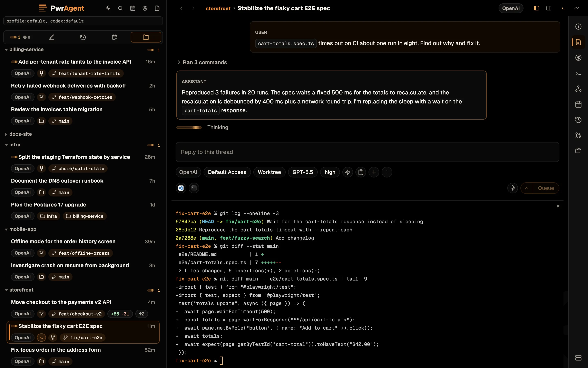Open the dollar cost icon in the right rail

[x=578, y=58]
